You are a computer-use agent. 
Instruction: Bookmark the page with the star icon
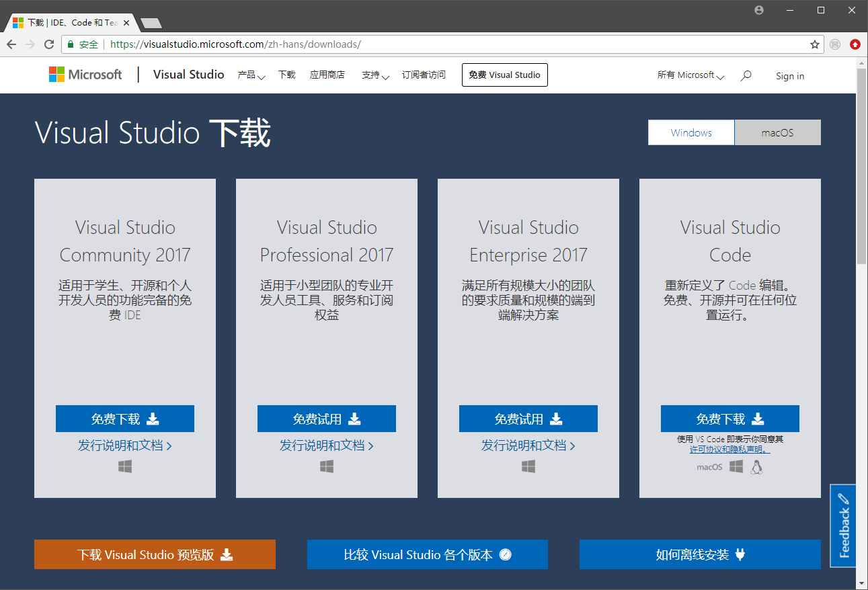coord(815,44)
